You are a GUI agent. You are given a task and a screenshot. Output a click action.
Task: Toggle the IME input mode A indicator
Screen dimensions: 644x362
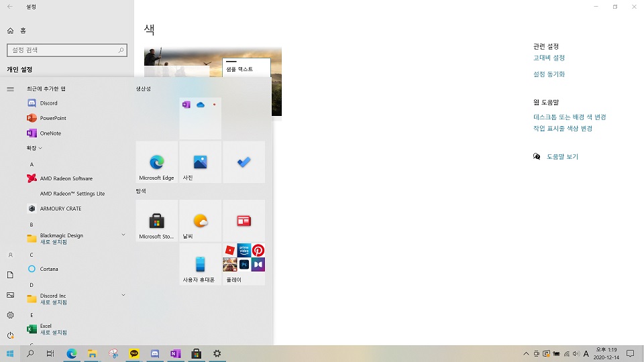point(586,354)
